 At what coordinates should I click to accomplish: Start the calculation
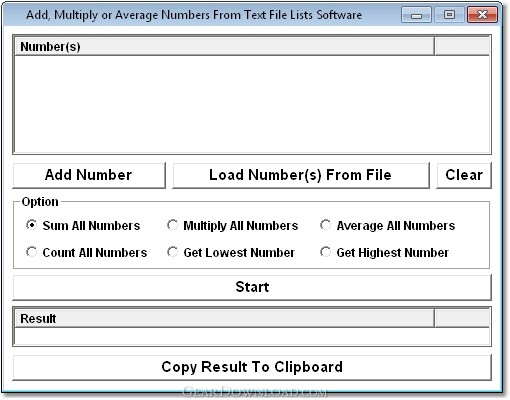click(252, 287)
